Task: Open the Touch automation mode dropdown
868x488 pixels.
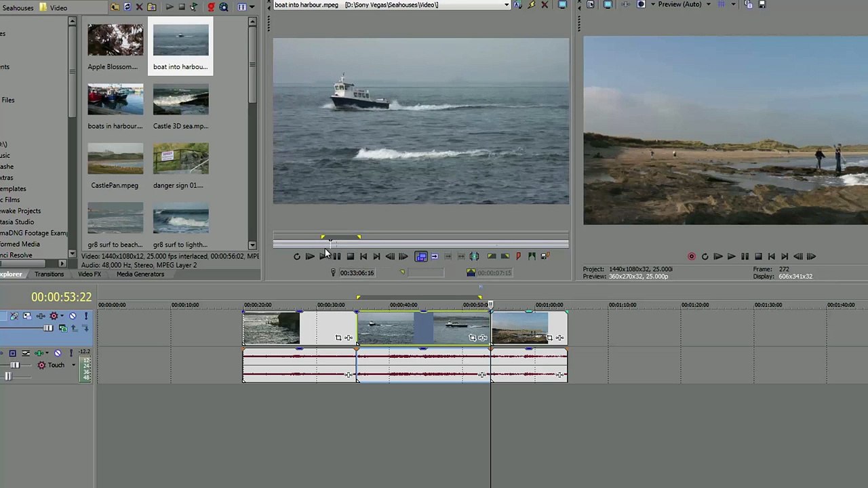Action: click(73, 365)
